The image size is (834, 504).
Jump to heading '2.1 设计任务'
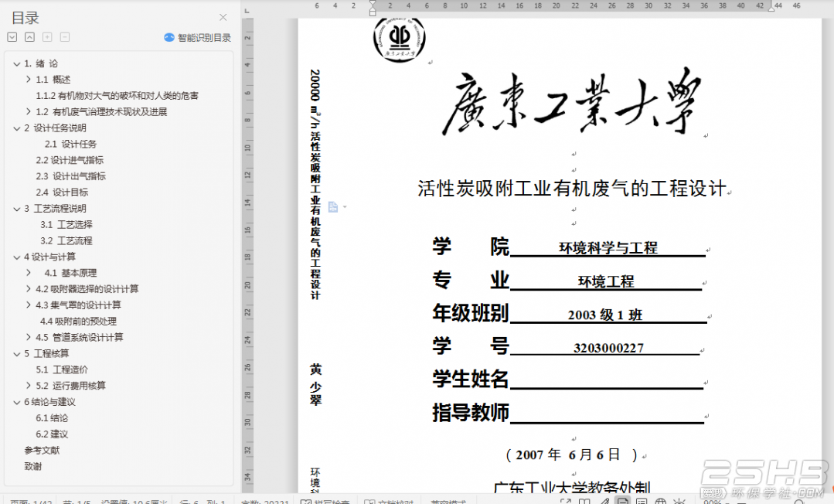tap(70, 145)
